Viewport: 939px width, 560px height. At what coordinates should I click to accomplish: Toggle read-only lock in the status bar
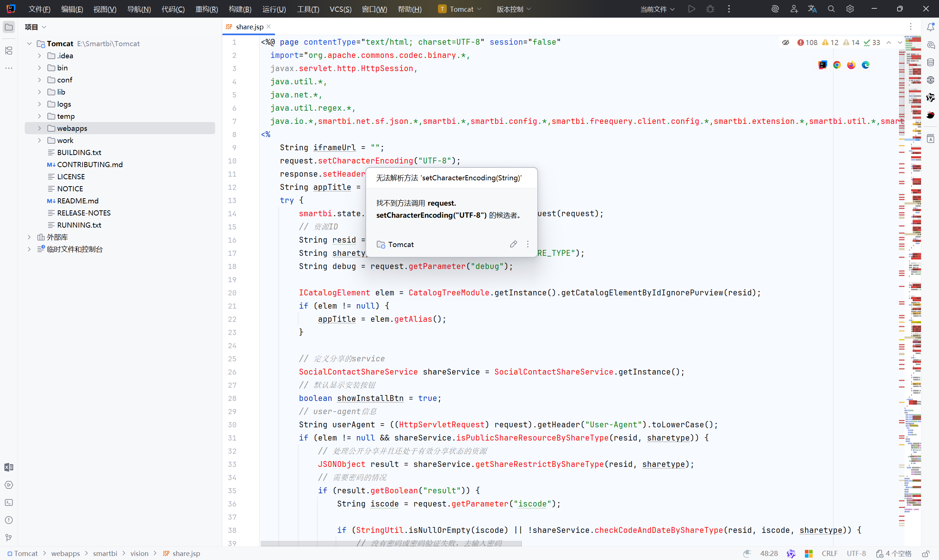tap(925, 553)
